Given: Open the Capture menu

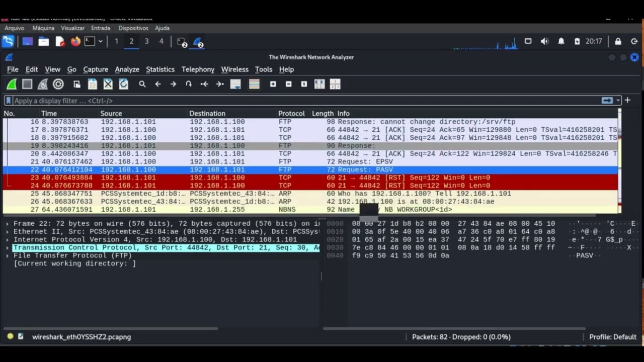Looking at the screenshot, I should pyautogui.click(x=96, y=69).
